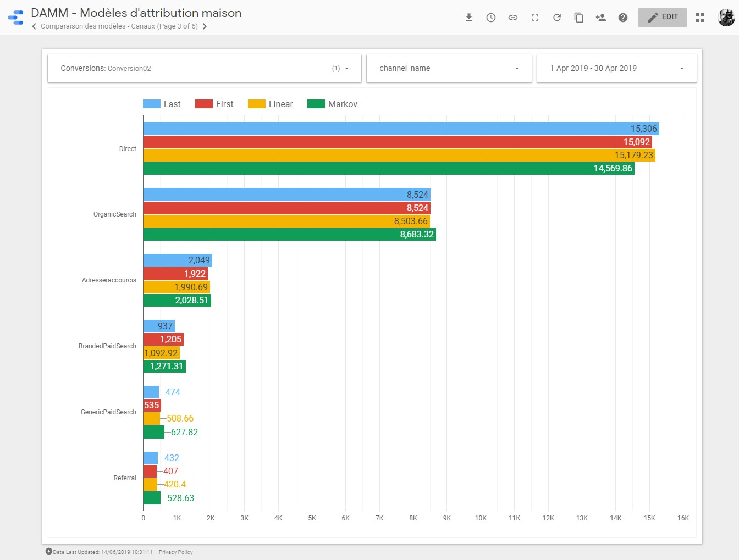Click the EDIT button

point(663,18)
